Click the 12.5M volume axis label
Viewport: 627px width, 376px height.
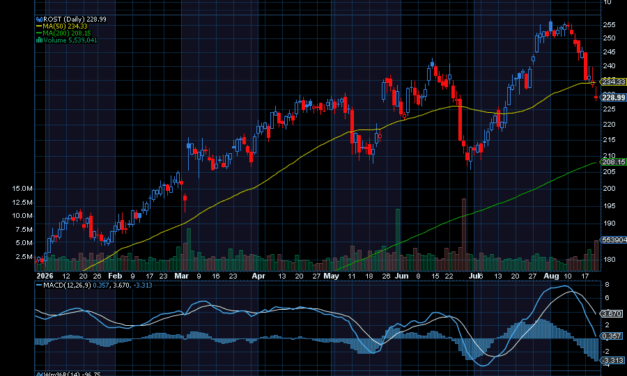(22, 203)
